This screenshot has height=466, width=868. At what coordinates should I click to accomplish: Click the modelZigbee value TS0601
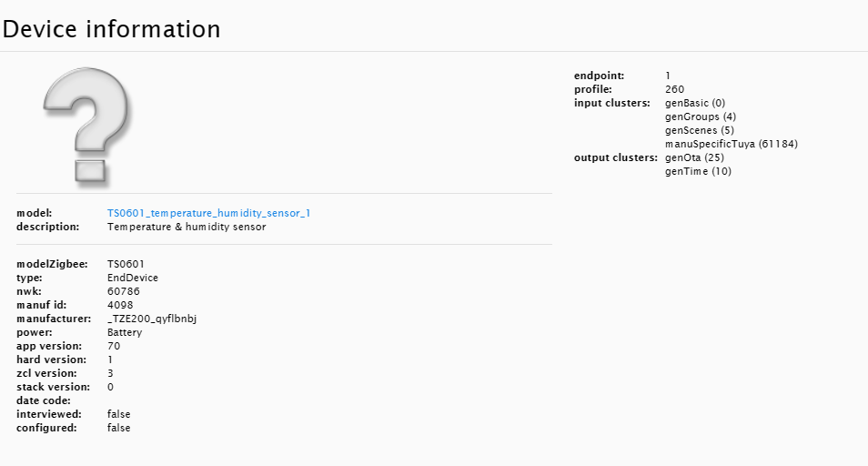126,264
